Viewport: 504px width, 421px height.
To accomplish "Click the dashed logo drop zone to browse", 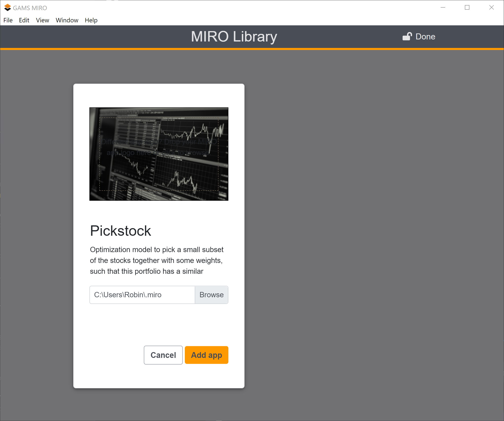I will tap(159, 154).
